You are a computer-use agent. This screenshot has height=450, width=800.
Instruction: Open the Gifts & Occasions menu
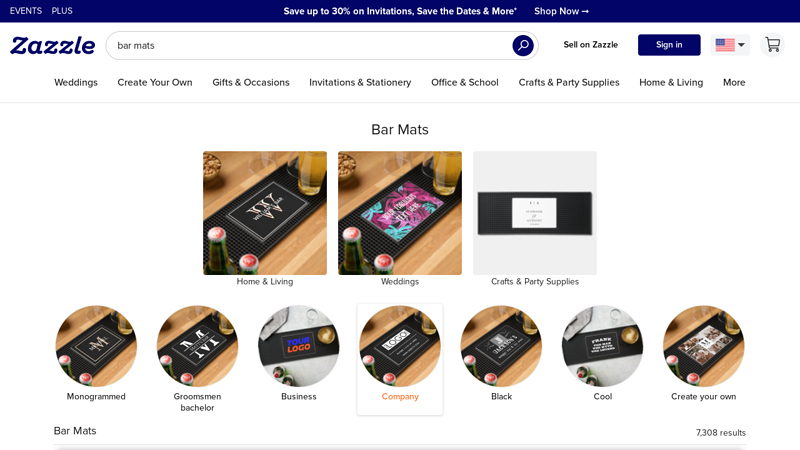(x=251, y=83)
